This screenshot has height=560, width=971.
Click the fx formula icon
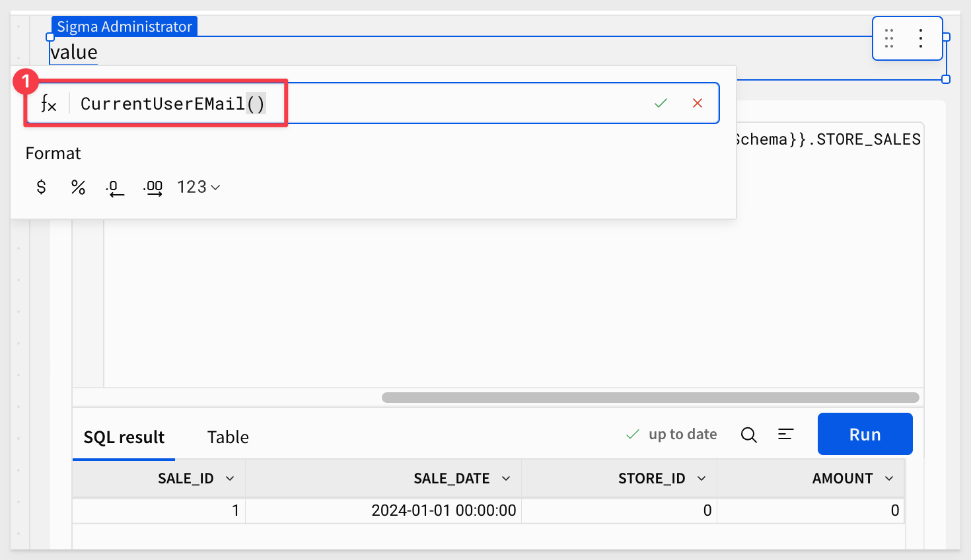point(49,104)
